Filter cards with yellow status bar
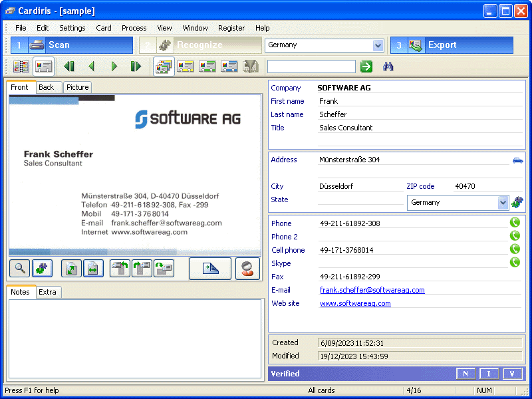The image size is (532, 399). (x=186, y=66)
